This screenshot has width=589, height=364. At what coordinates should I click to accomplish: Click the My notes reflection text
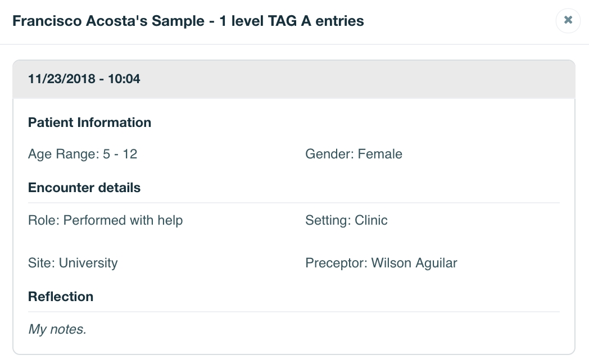click(57, 329)
